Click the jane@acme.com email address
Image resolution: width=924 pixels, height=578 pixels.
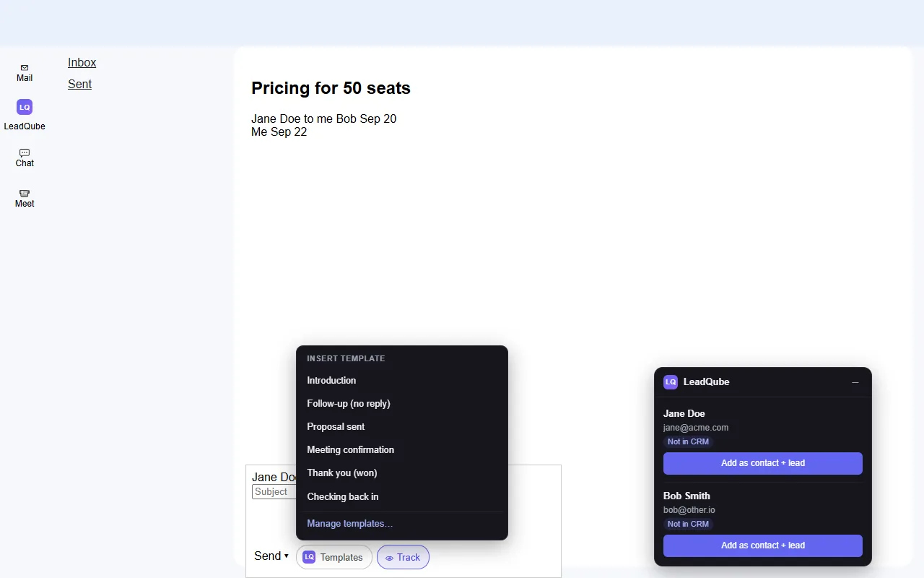(x=696, y=428)
